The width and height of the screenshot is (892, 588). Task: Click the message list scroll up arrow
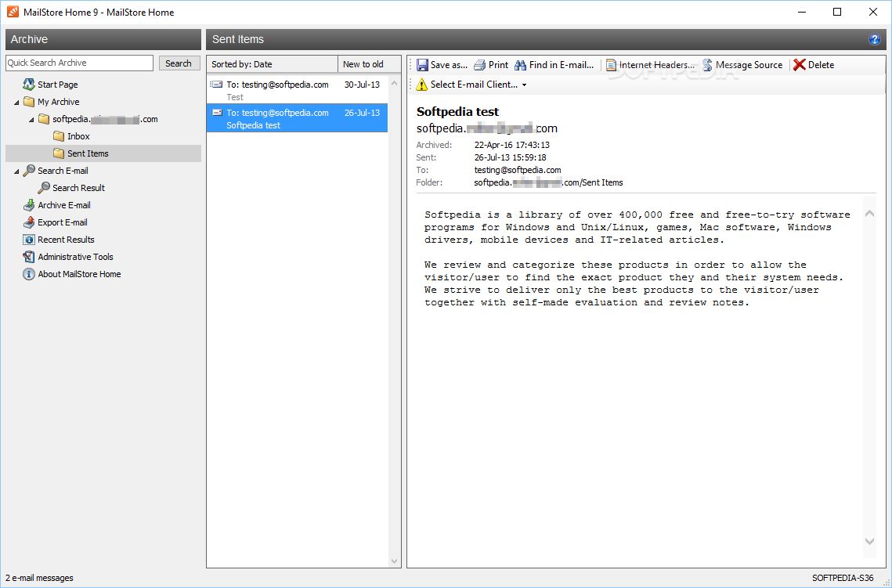click(x=394, y=84)
